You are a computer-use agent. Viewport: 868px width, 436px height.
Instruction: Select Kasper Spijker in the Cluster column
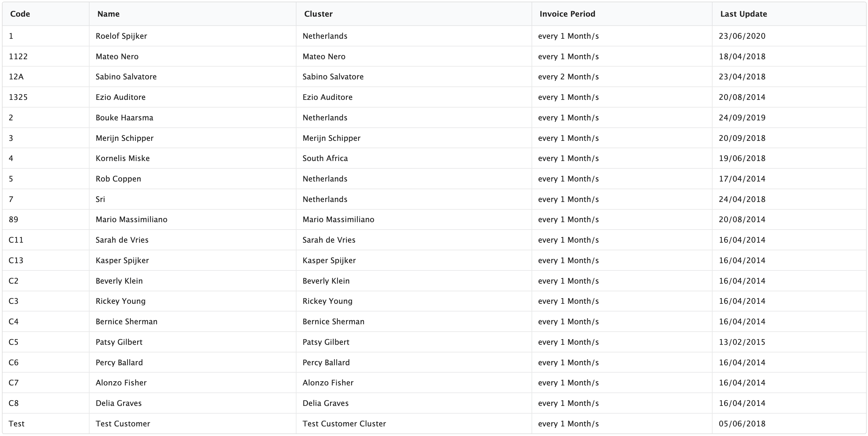[x=329, y=260]
